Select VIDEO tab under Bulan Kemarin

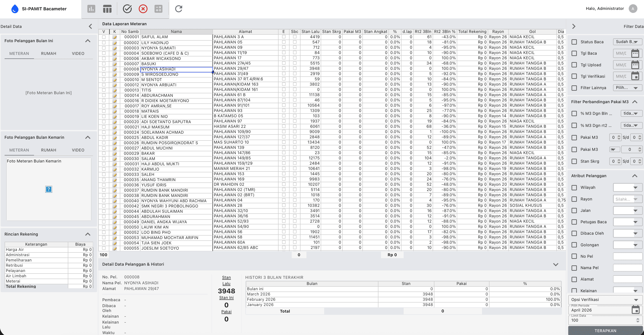(x=78, y=150)
